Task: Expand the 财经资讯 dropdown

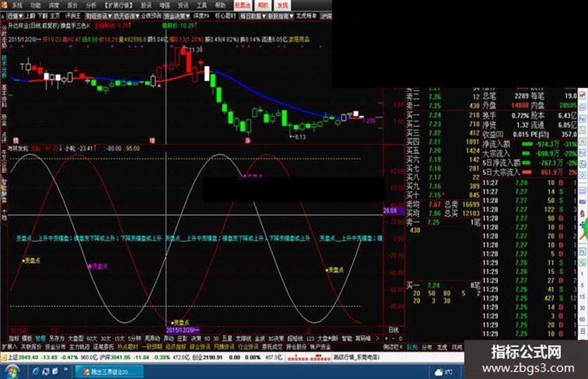Action: [99, 16]
